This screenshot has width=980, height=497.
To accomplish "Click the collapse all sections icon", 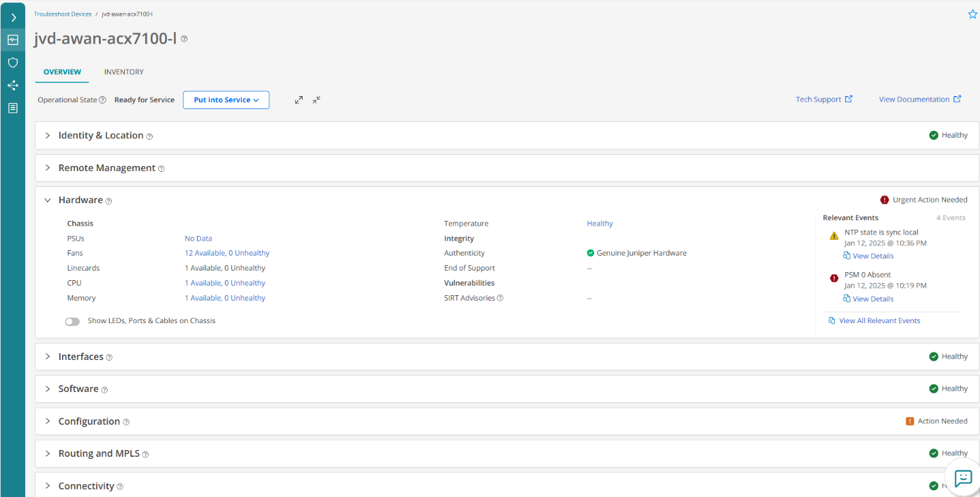I will coord(316,100).
